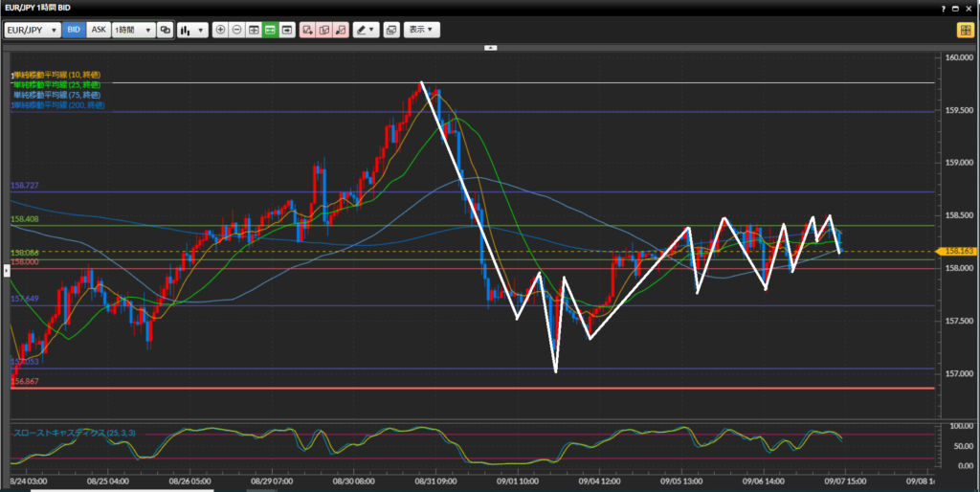Click the help question mark icon
This screenshot has height=492, width=980.
coord(943,9)
